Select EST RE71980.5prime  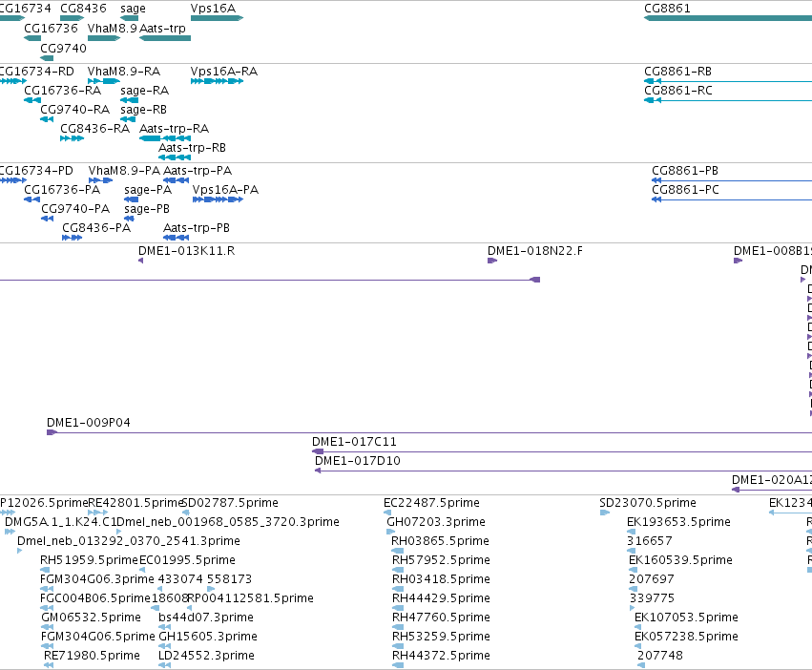point(49,666)
